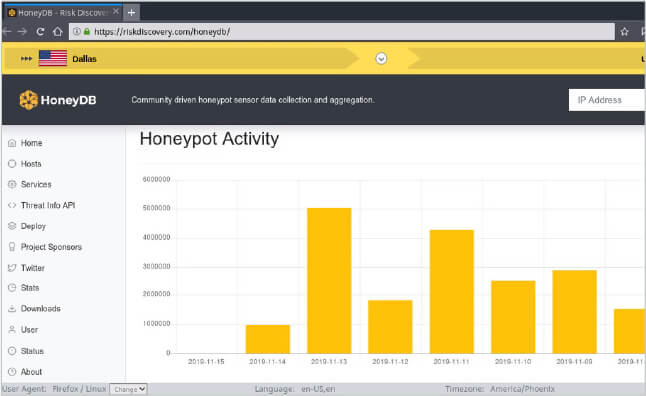Click the Dallas location label

click(x=84, y=59)
